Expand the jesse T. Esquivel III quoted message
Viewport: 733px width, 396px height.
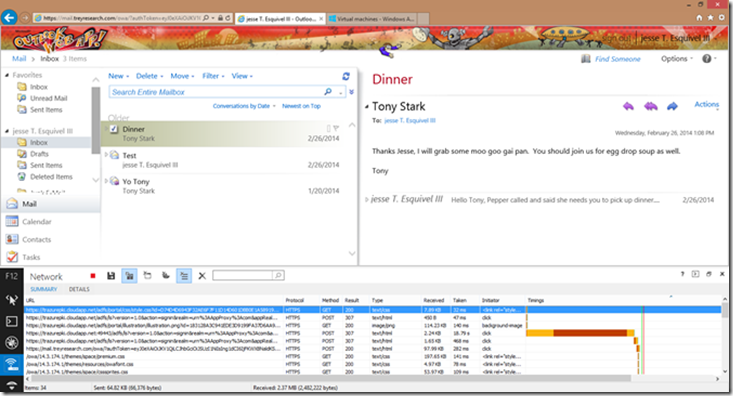tap(367, 200)
